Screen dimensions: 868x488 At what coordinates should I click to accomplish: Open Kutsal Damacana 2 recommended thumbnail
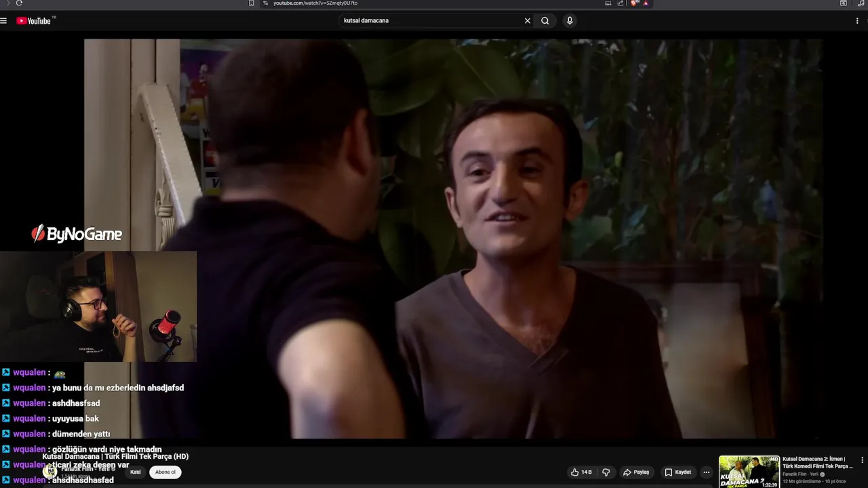(749, 472)
